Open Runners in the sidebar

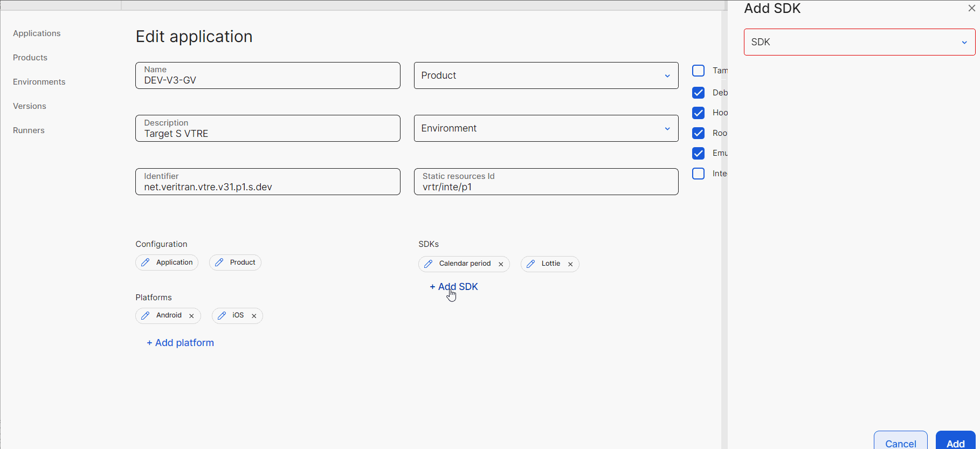click(29, 130)
